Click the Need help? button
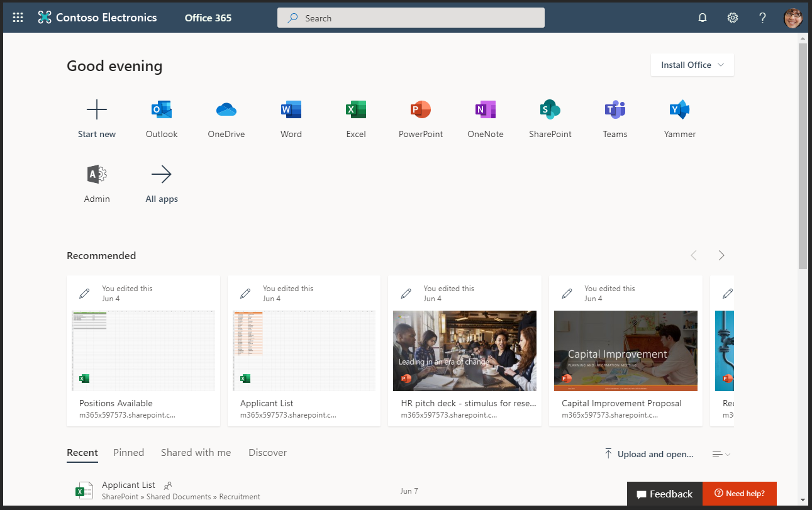The height and width of the screenshot is (510, 812). 740,494
